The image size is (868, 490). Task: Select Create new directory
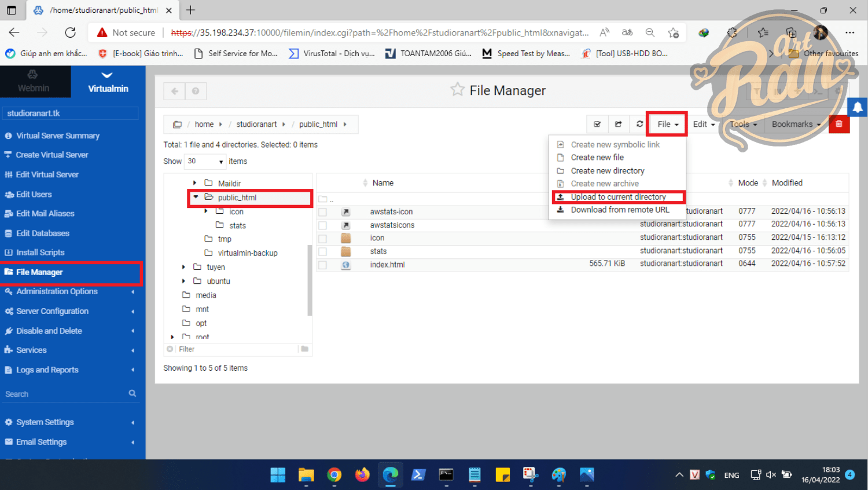(608, 170)
